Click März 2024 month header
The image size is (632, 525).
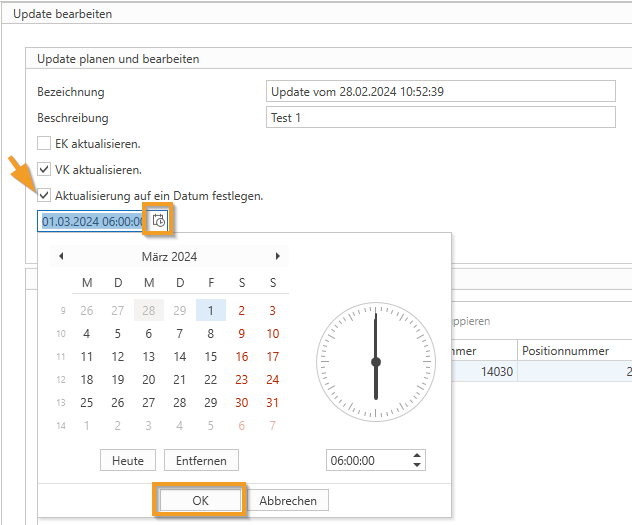click(x=169, y=257)
